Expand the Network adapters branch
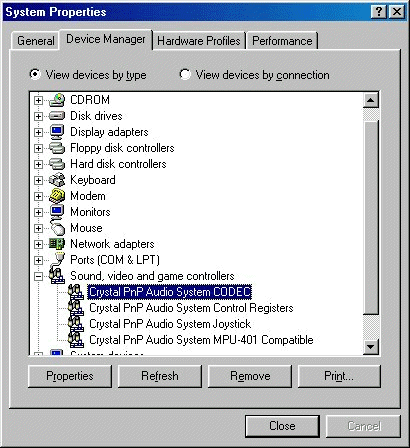The image size is (410, 448). tap(38, 244)
